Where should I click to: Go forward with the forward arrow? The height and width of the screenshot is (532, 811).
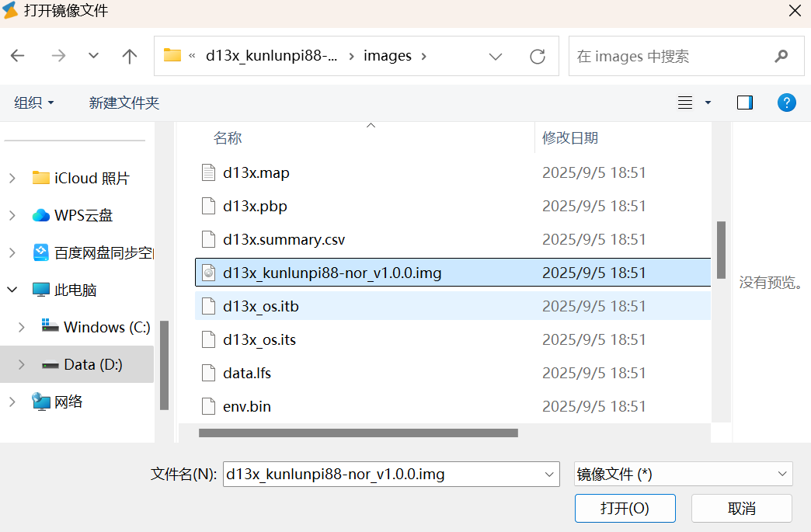58,56
